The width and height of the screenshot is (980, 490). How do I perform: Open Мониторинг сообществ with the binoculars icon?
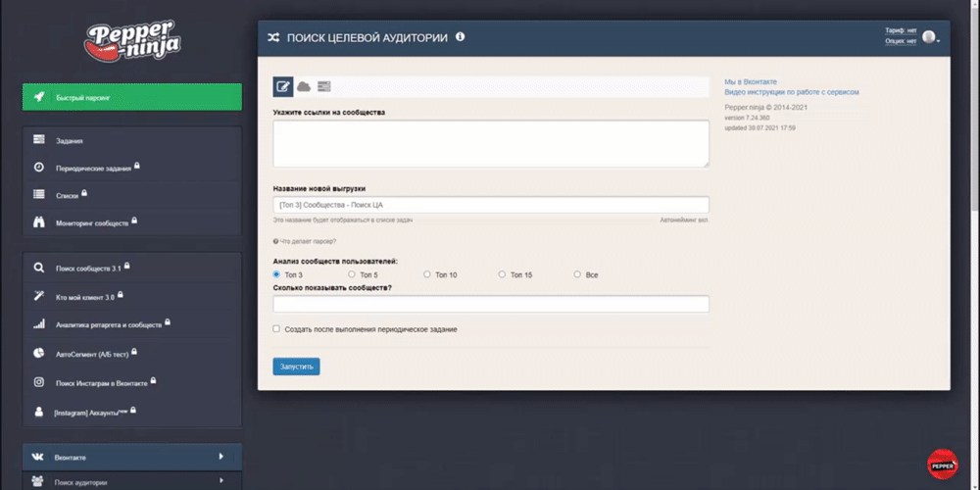click(x=132, y=222)
